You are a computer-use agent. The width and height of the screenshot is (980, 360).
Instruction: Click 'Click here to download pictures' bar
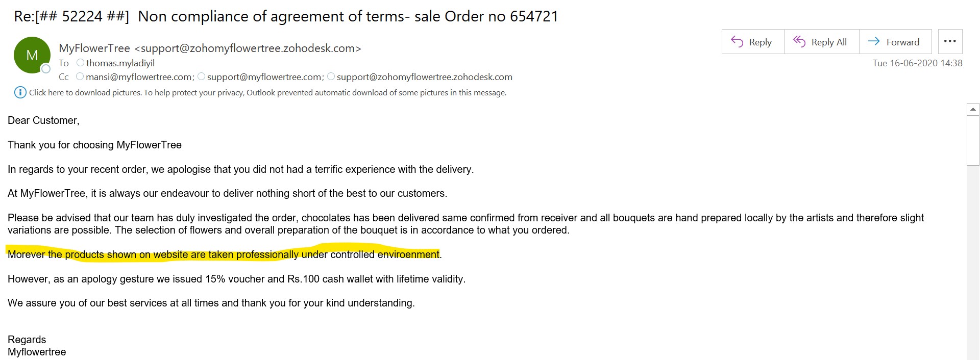click(260, 92)
